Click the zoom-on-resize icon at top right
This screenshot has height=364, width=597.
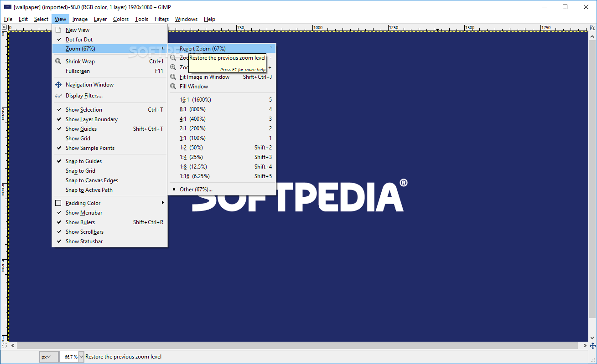point(592,27)
